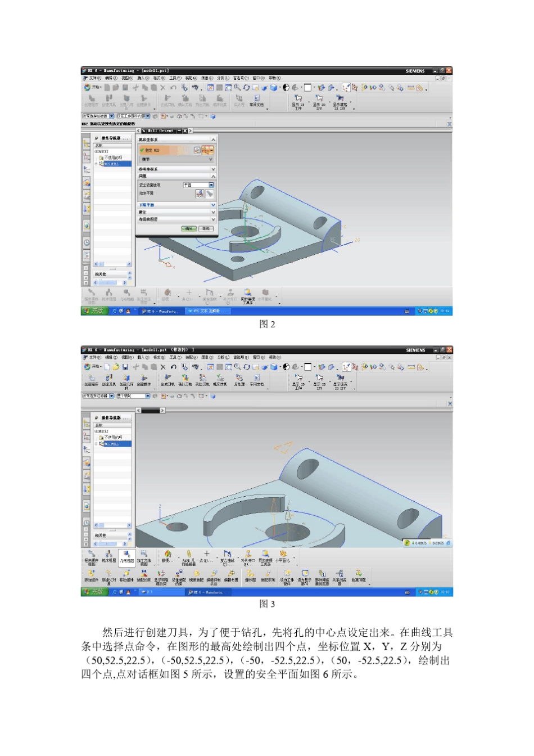
Task: Open selection filter dropdown in Figure 3
Action: point(111,396)
